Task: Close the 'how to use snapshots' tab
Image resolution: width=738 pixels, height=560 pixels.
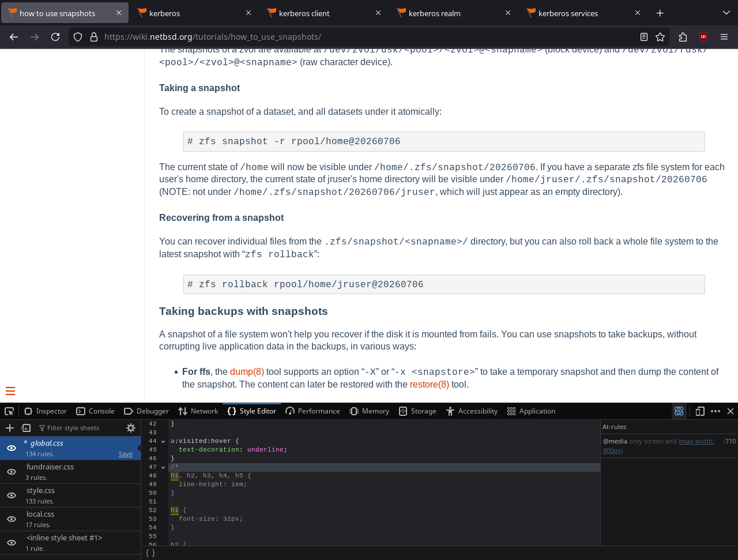Action: (119, 13)
